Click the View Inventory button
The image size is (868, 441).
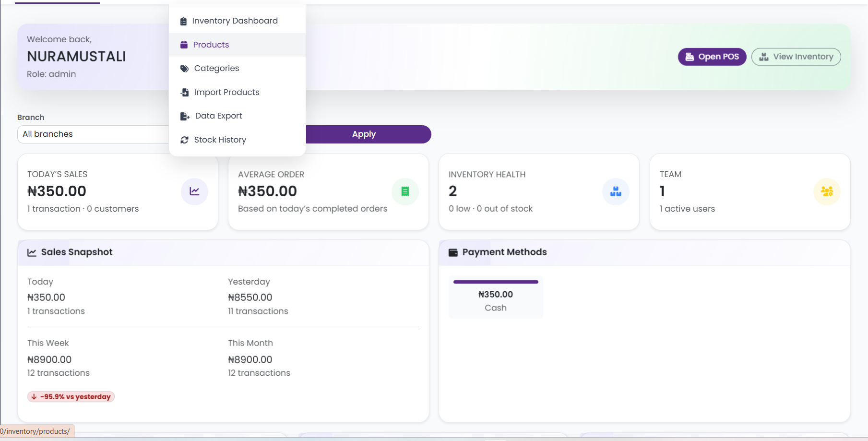click(796, 57)
